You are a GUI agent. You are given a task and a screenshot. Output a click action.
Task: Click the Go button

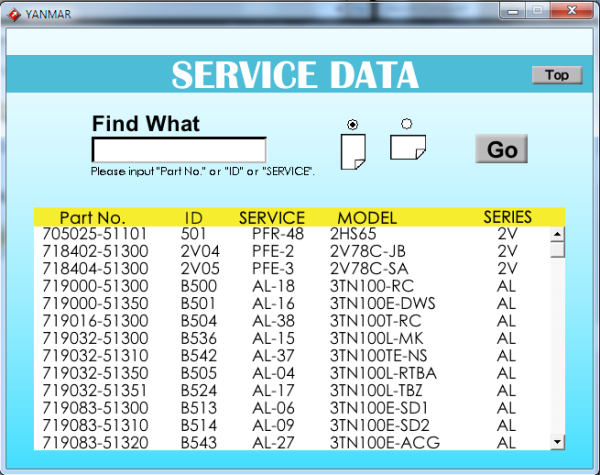(502, 149)
